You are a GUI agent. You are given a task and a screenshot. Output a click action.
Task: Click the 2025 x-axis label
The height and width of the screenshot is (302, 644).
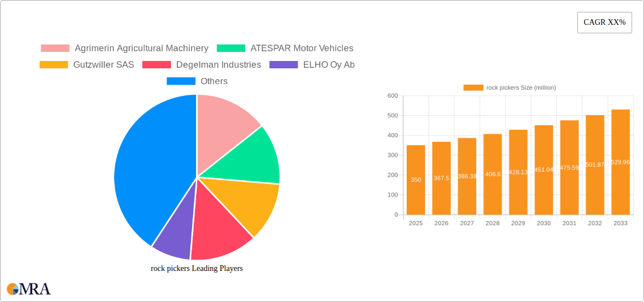click(416, 223)
